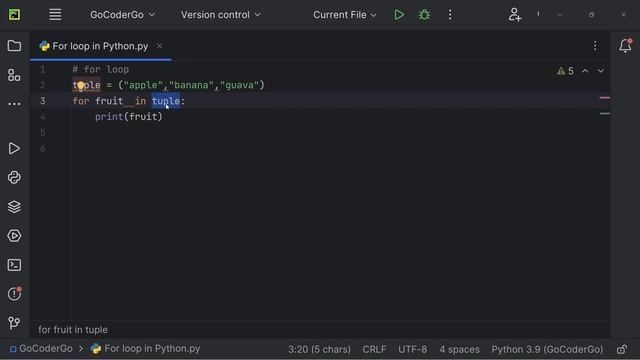Close the For loop in Python.py tab
640x360 pixels.
(x=160, y=46)
